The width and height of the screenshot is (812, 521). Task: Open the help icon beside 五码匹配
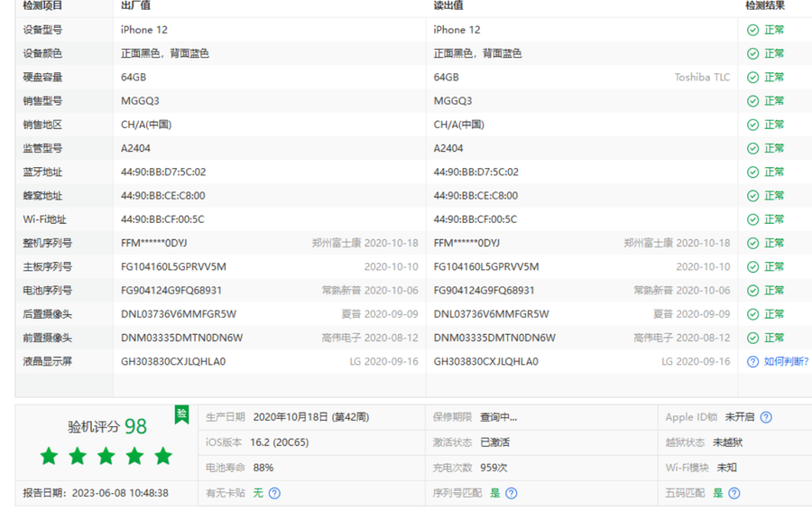tap(734, 493)
